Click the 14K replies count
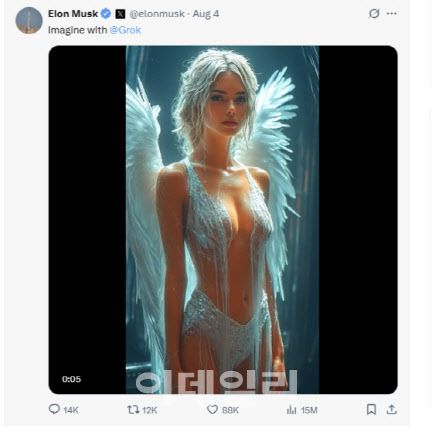 (x=71, y=410)
